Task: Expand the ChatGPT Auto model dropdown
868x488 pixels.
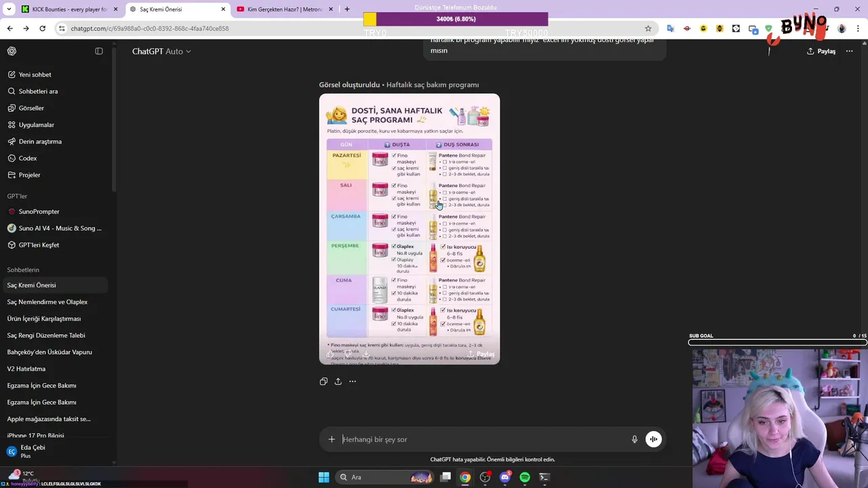Action: [161, 52]
